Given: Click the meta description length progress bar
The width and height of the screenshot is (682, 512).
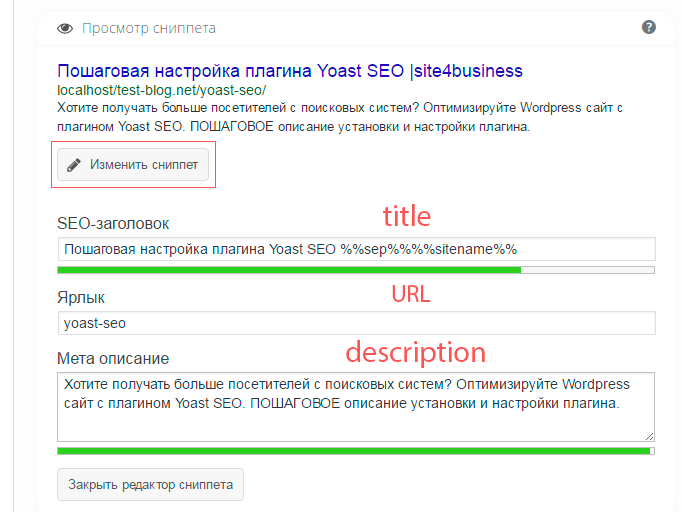Looking at the screenshot, I should [x=356, y=451].
